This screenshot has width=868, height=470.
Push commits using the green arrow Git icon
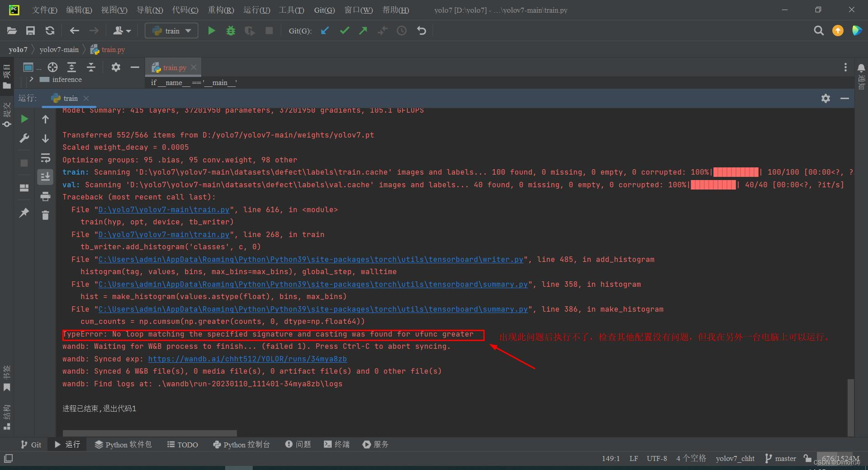coord(363,30)
